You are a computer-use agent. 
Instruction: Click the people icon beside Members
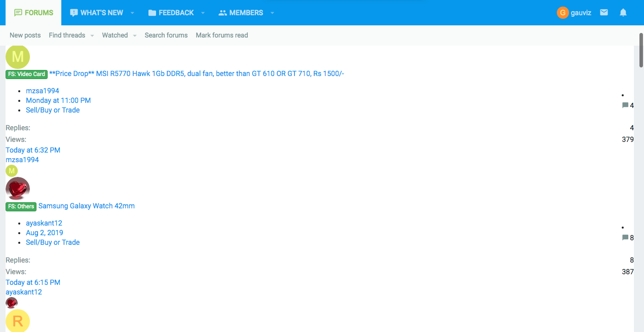click(x=222, y=13)
